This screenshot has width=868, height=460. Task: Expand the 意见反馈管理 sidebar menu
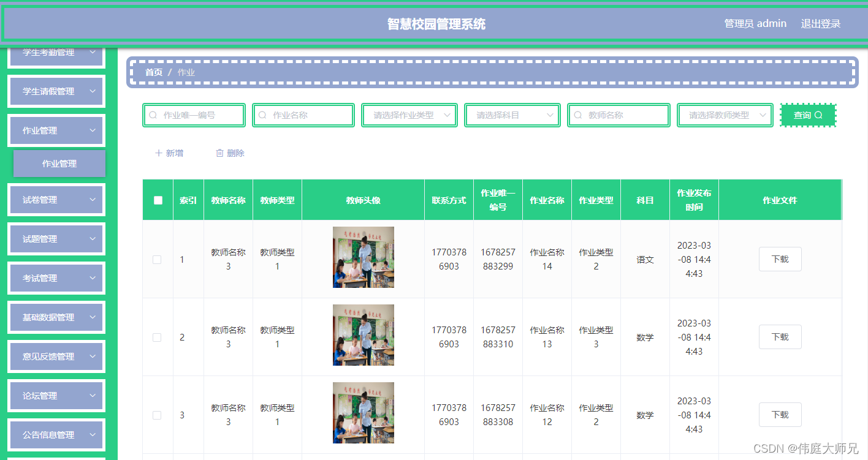click(56, 356)
